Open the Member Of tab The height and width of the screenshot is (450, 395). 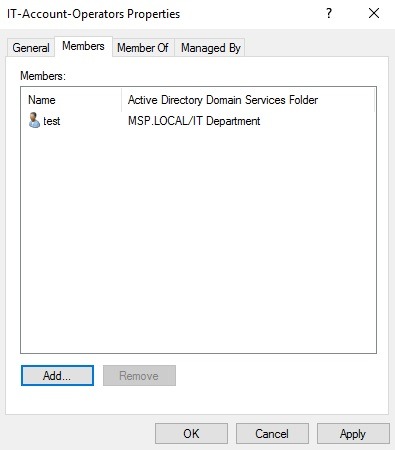coord(143,48)
